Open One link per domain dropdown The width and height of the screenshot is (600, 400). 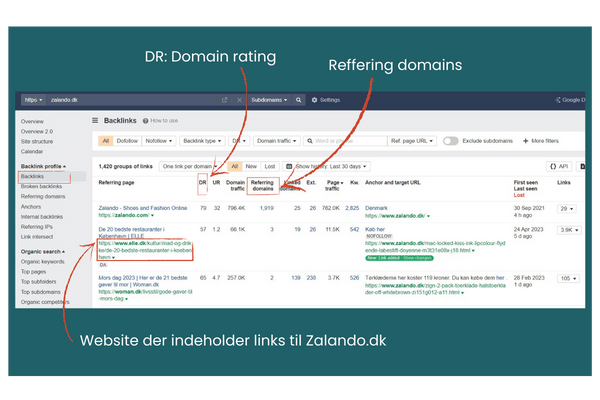(190, 167)
